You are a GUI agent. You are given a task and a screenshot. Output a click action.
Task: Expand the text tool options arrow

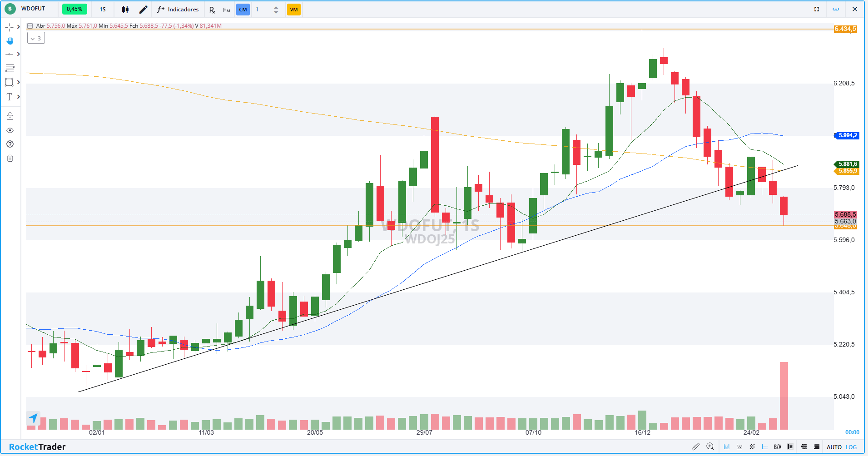click(19, 97)
